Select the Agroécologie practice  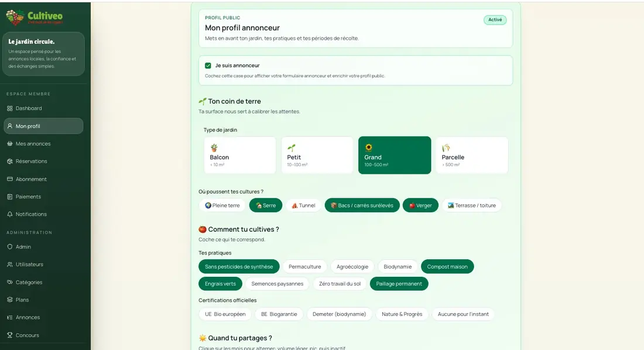pos(352,267)
